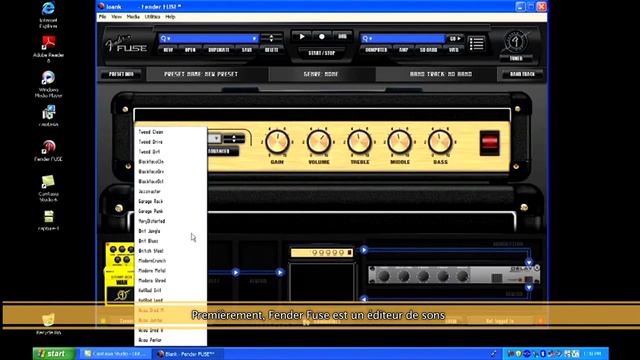Select the WEB source tab

pyautogui.click(x=454, y=50)
